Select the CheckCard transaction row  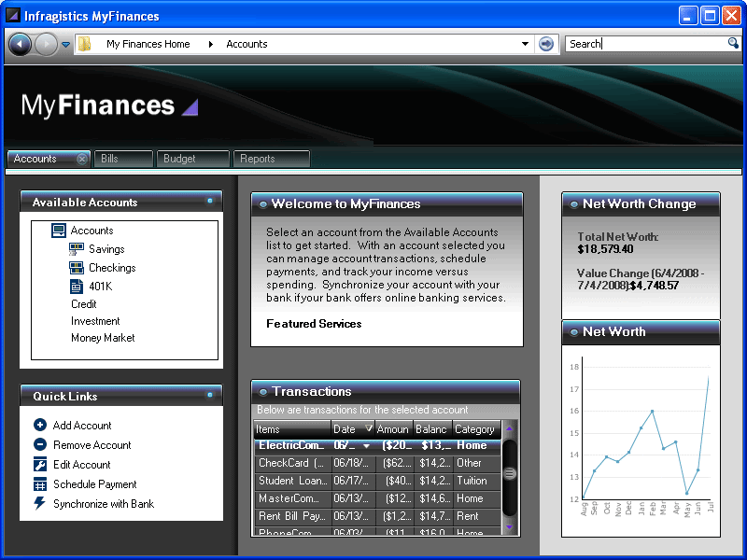378,463
